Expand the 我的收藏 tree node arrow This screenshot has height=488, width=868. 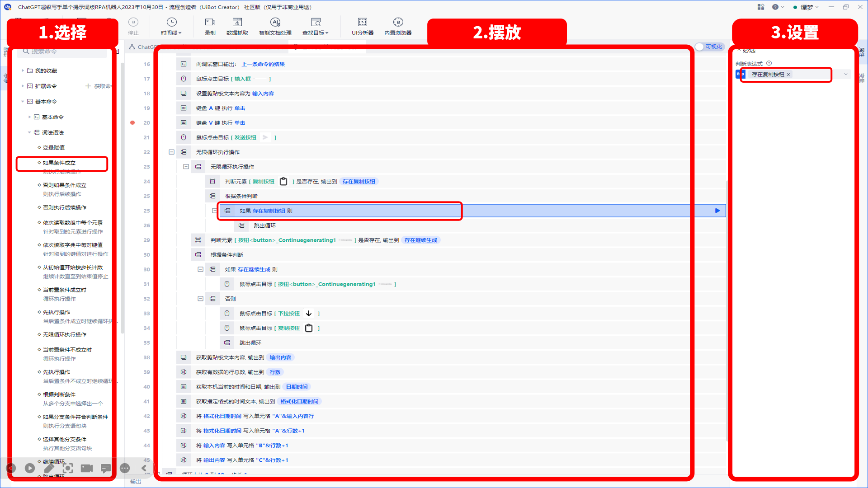23,70
